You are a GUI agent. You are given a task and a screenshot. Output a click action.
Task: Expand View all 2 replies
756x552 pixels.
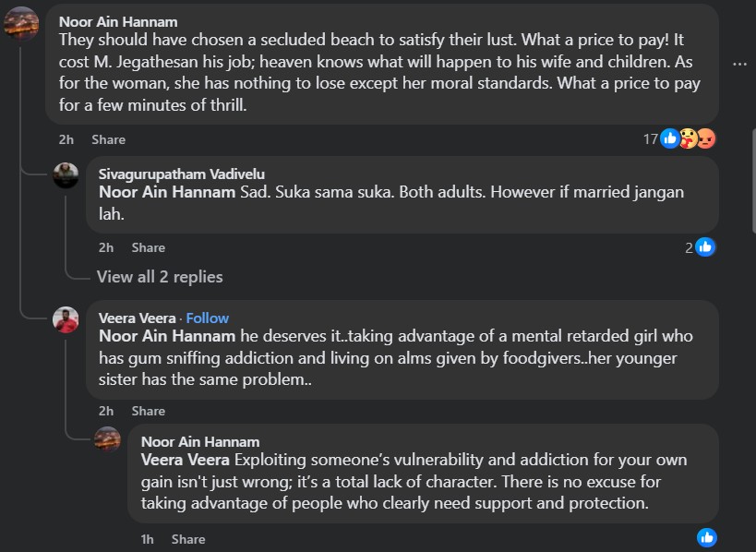tap(160, 277)
